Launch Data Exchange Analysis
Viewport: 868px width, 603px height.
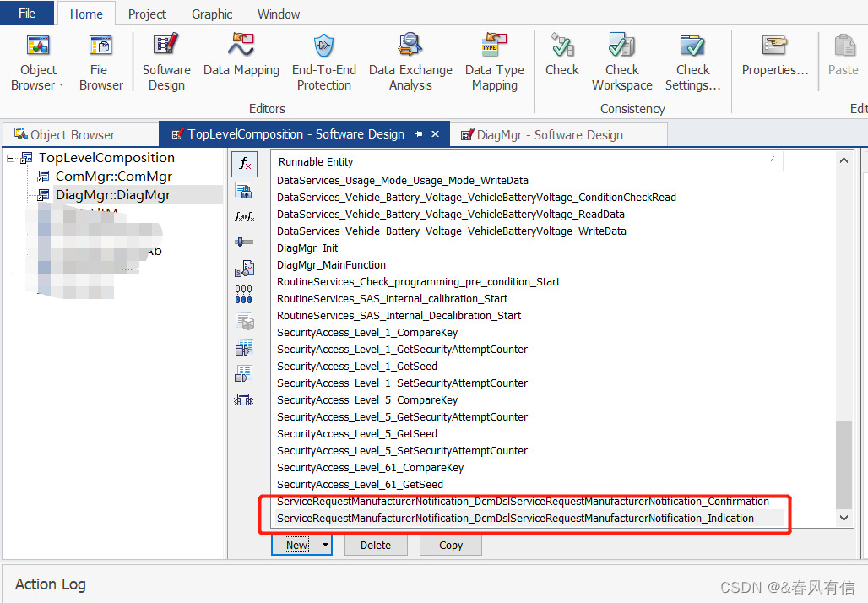[x=410, y=62]
